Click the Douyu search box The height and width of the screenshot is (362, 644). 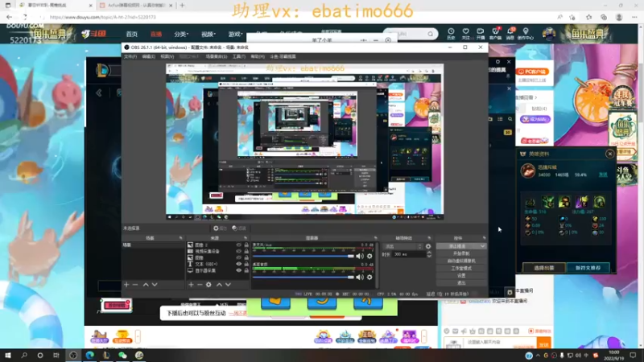click(411, 34)
